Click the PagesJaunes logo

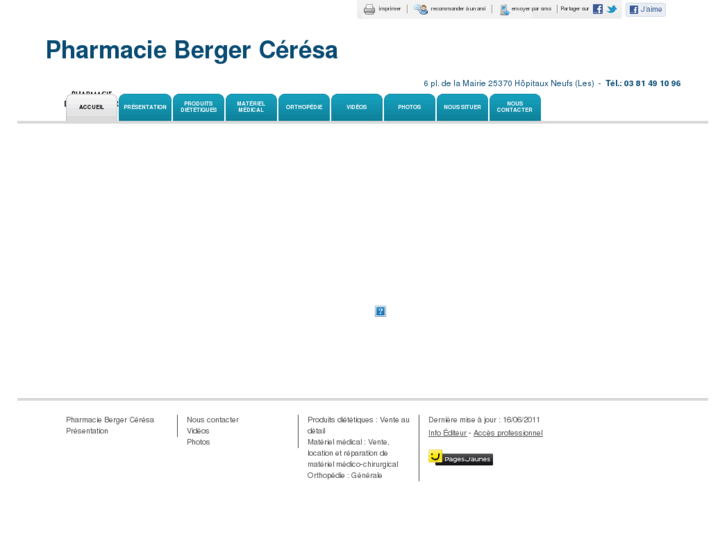pyautogui.click(x=460, y=458)
